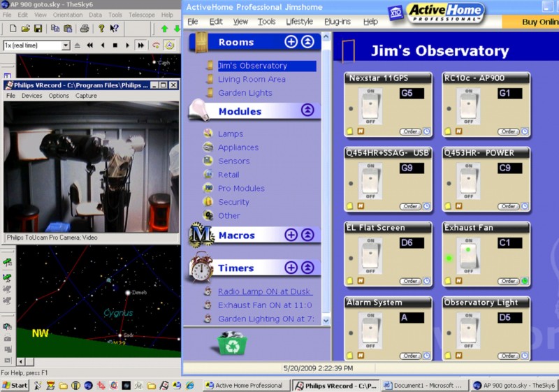Click the Open folder icon in TheSky6 toolbar
Image resolution: width=559 pixels, height=392 pixels.
click(25, 29)
